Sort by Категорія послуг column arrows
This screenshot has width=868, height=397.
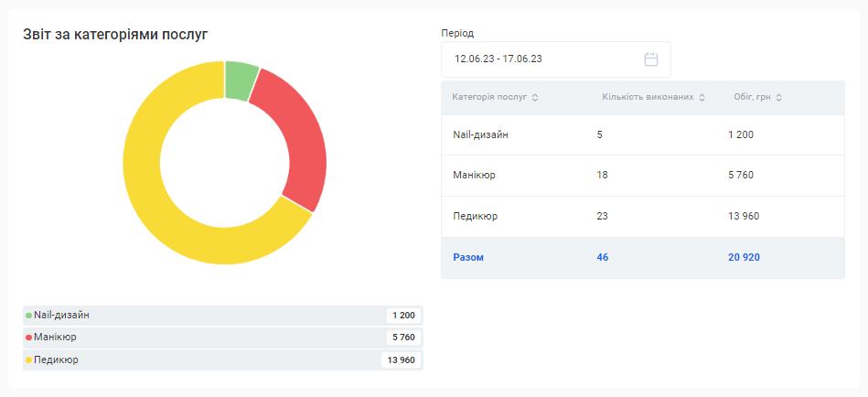(535, 98)
